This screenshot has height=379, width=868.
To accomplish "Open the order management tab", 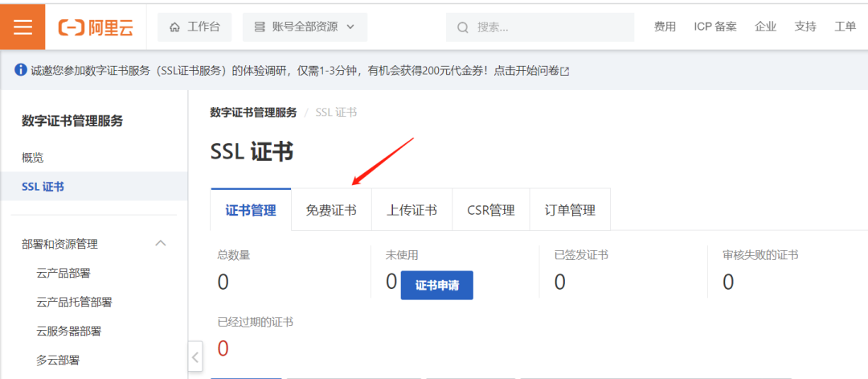I will pyautogui.click(x=570, y=210).
